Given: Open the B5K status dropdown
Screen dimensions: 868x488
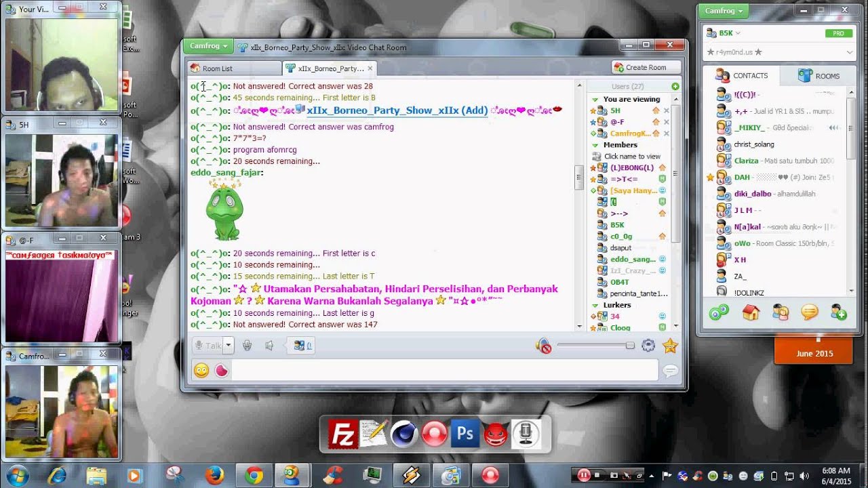Looking at the screenshot, I should 738,33.
